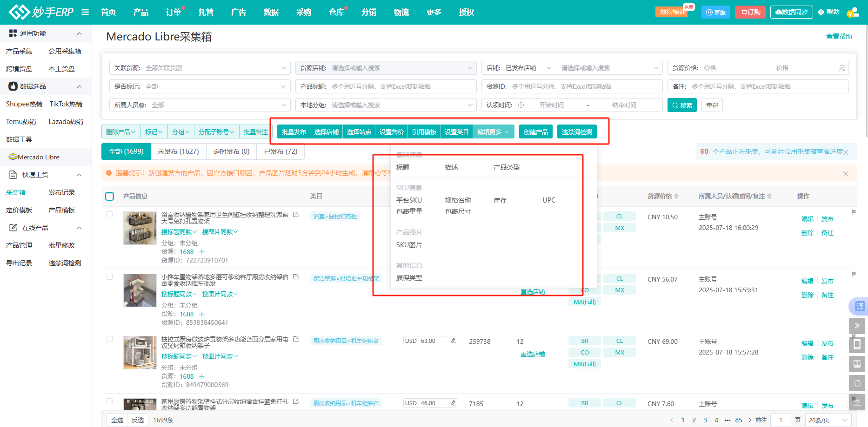Select the checkbox for the 抽拉式厨房微波炉置物架 product
This screenshot has height=427, width=868.
110,339
